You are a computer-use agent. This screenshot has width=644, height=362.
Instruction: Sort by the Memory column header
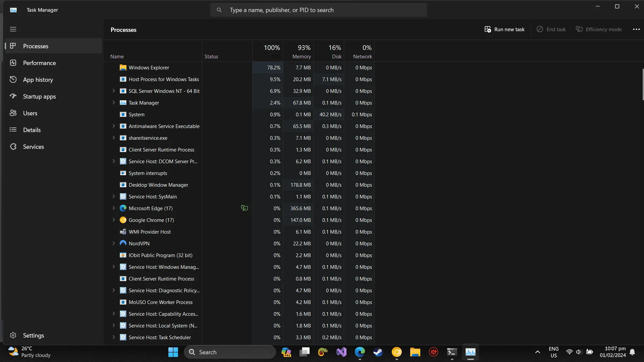298,51
